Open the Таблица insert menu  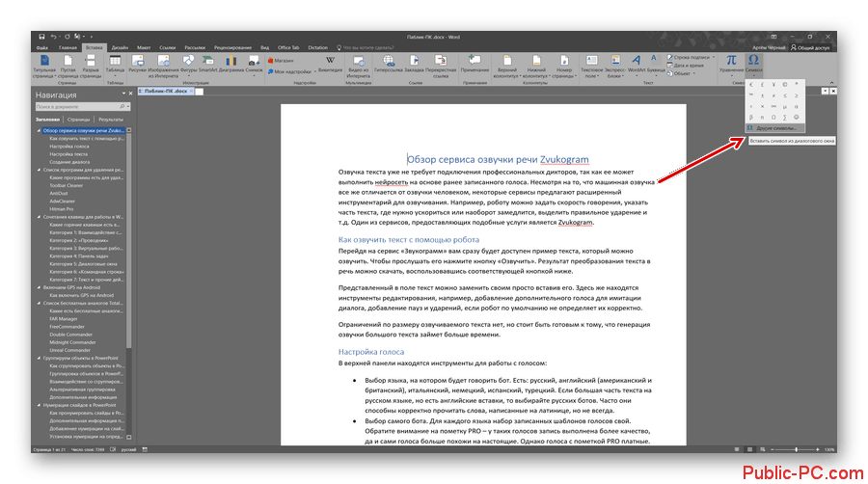115,65
